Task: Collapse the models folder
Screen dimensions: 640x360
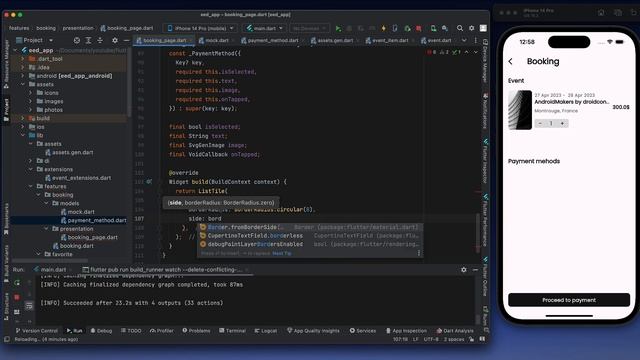Action: 46,203
